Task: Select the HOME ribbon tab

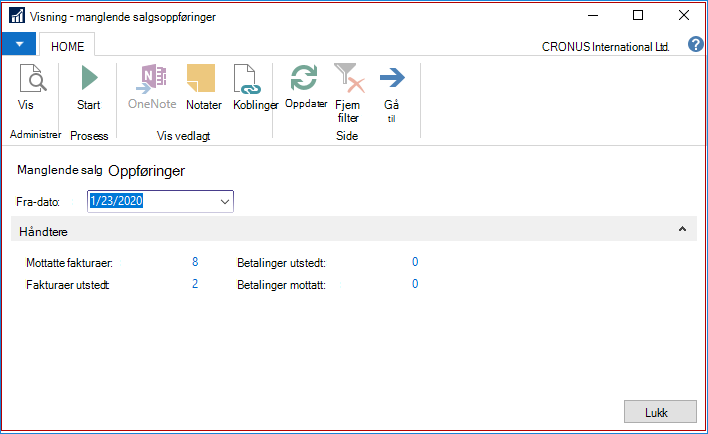Action: tap(67, 47)
